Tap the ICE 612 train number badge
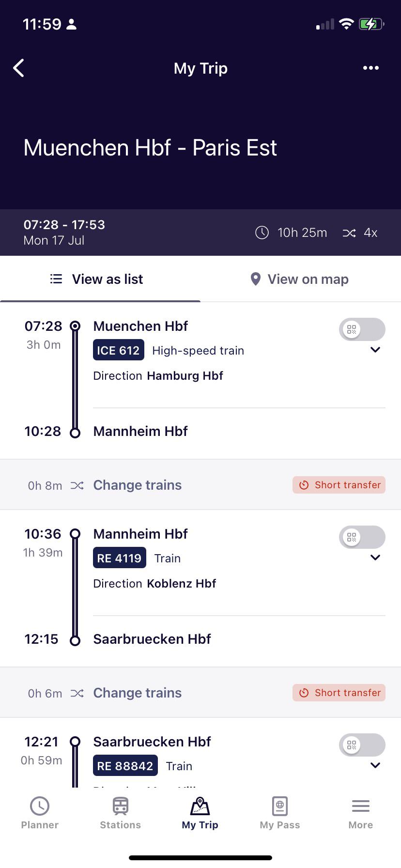This screenshot has width=401, height=868. tap(118, 350)
